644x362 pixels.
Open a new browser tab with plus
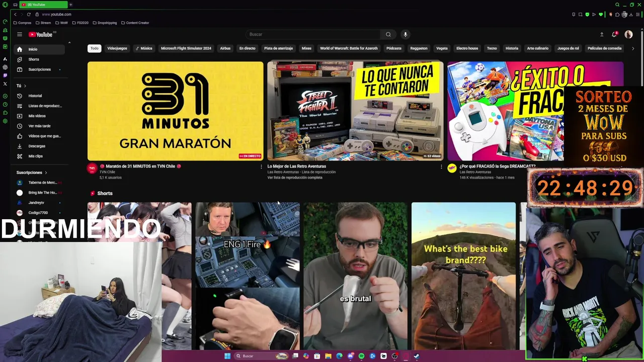[x=70, y=5]
